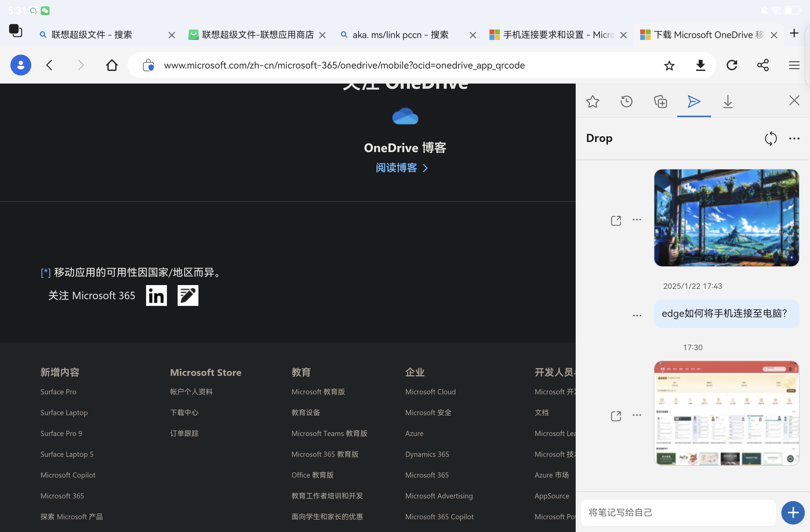Image resolution: width=810 pixels, height=532 pixels.
Task: Open the browser hamburger menu
Action: coord(794,65)
